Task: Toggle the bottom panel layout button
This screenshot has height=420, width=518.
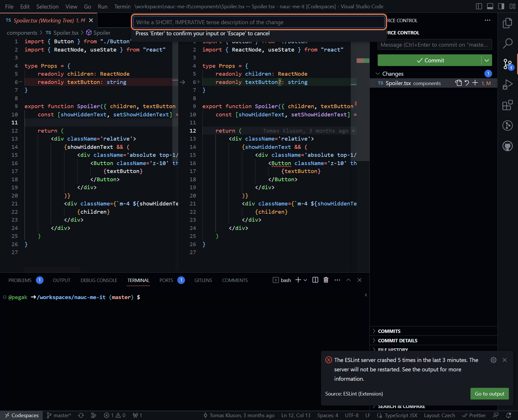Action: point(490,6)
